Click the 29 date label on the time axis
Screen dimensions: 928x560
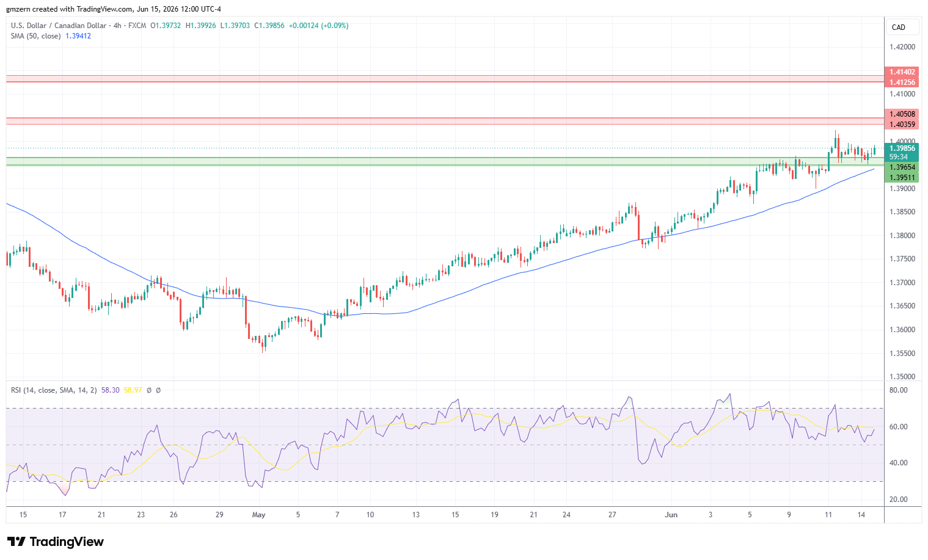pos(220,515)
